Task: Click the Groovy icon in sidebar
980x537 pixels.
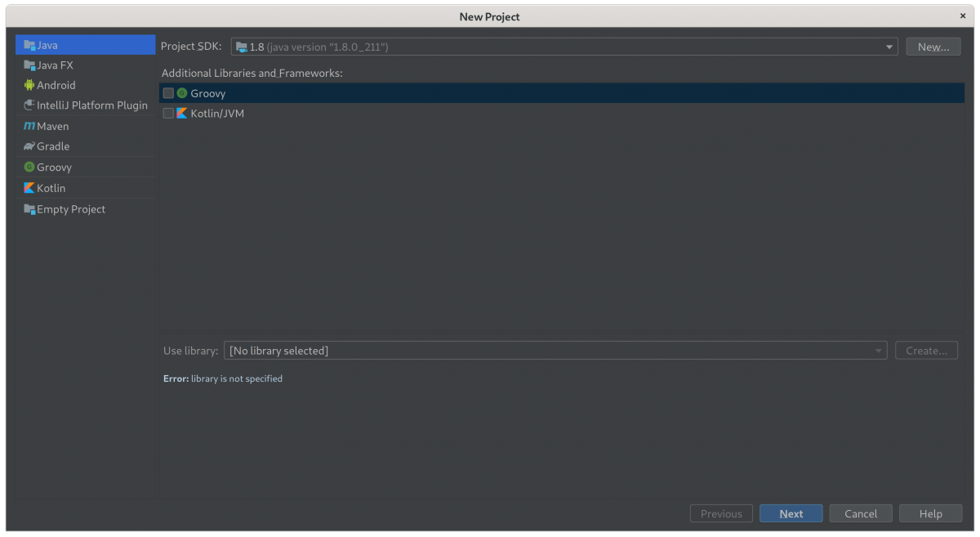Action: [29, 167]
